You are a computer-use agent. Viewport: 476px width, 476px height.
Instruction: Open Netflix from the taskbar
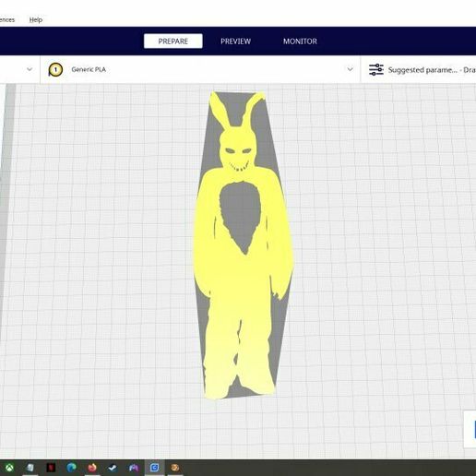(51, 468)
